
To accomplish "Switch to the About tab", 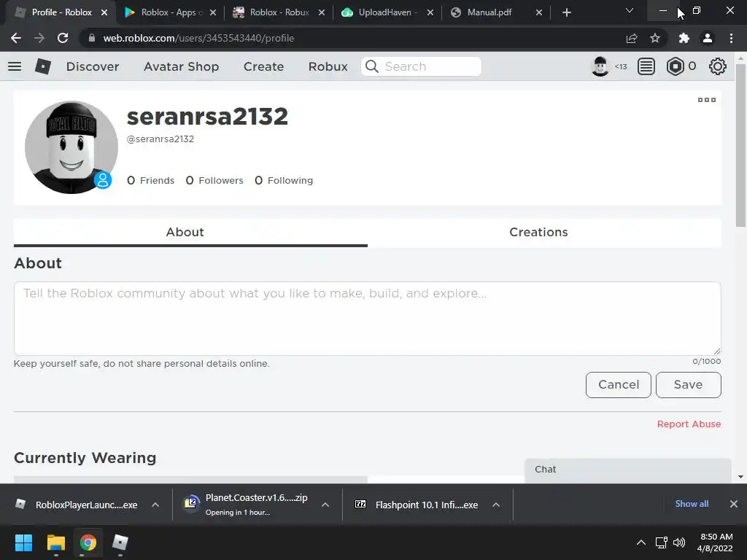I will coord(190,233).
